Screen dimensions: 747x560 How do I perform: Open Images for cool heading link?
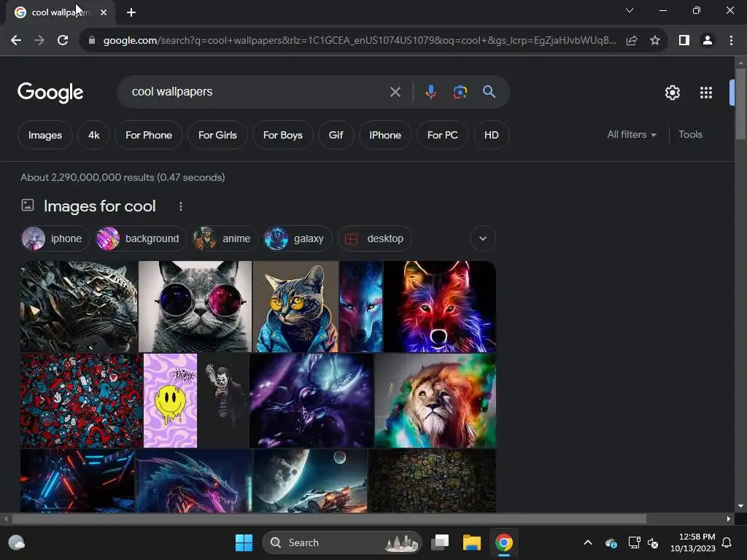pyautogui.click(x=99, y=206)
